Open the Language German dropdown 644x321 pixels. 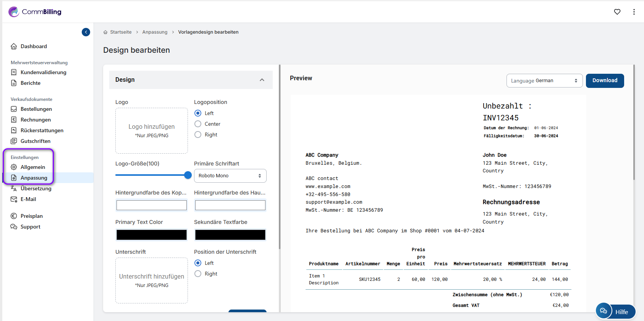click(544, 81)
